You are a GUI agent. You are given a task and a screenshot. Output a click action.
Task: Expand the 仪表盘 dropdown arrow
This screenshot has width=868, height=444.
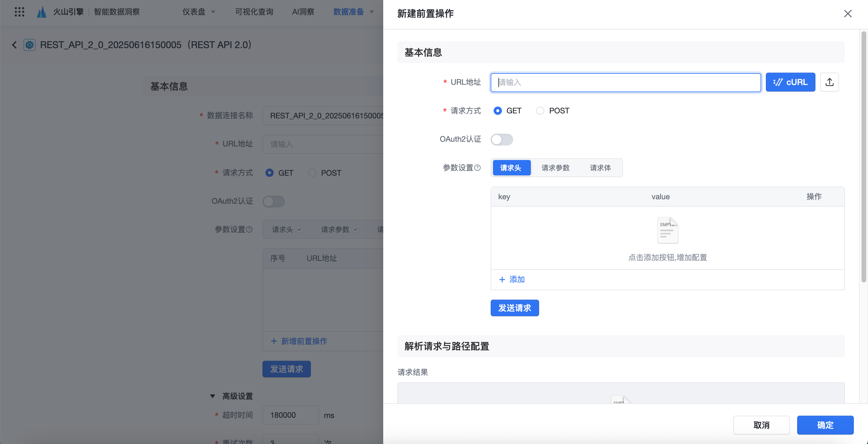(x=213, y=12)
